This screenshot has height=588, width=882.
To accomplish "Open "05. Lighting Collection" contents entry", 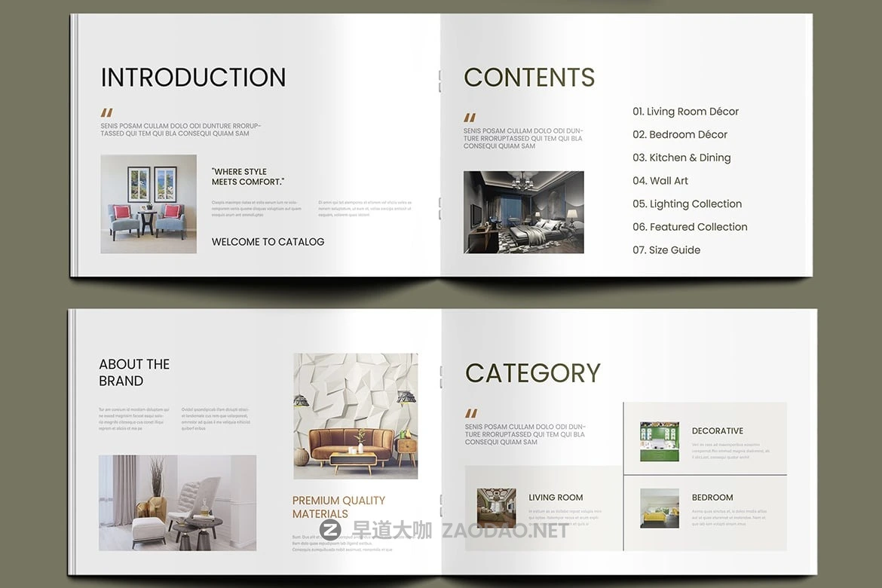I will [x=687, y=204].
